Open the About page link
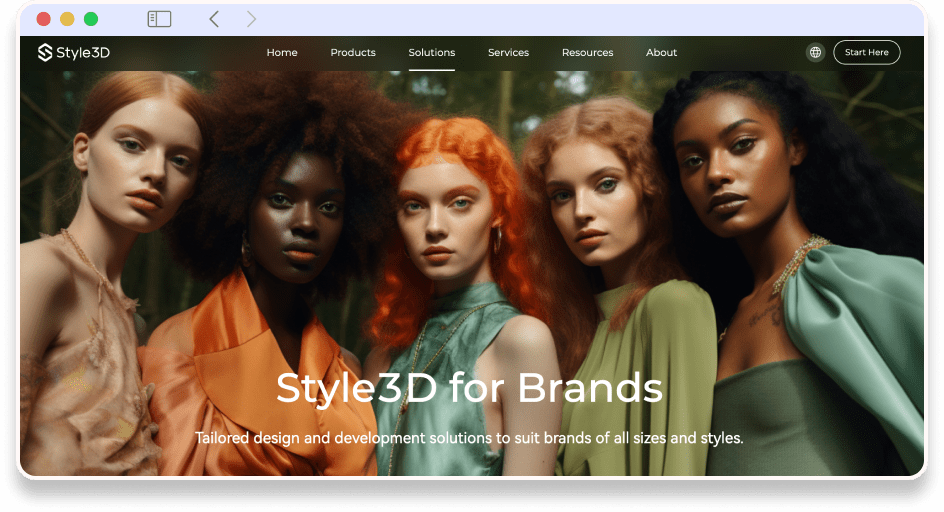 [661, 53]
